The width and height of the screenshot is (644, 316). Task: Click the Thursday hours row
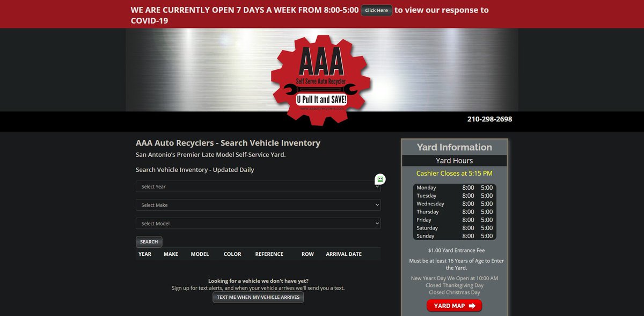point(455,212)
